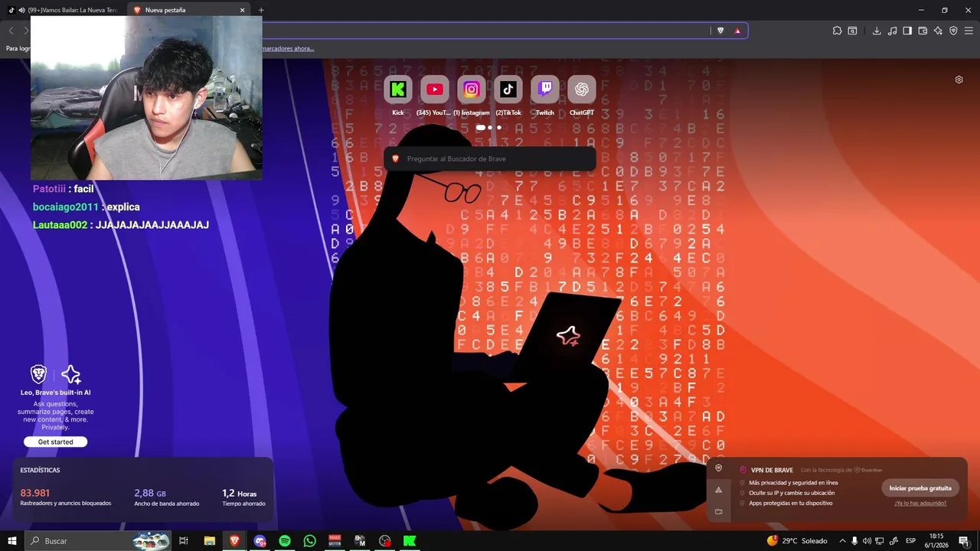Open Discord from the taskbar

tap(260, 541)
